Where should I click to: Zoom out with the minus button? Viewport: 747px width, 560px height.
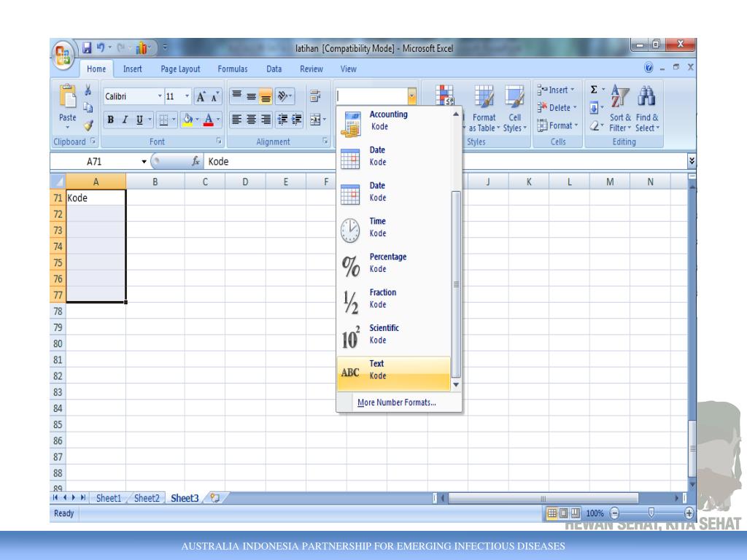(x=614, y=513)
